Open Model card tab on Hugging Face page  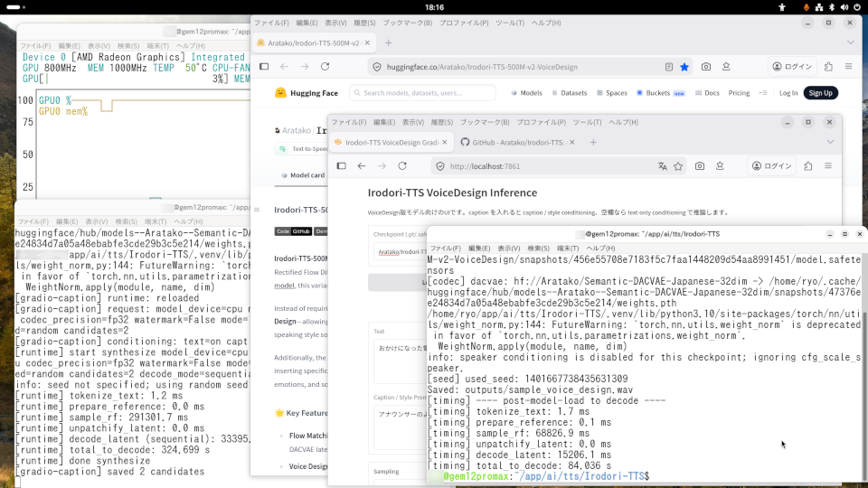303,175
